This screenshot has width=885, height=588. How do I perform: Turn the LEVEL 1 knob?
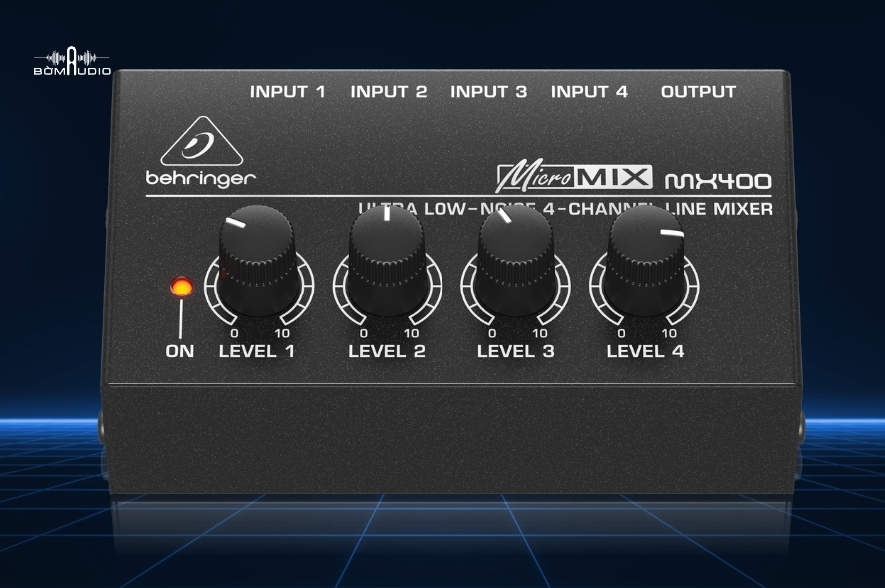click(257, 261)
